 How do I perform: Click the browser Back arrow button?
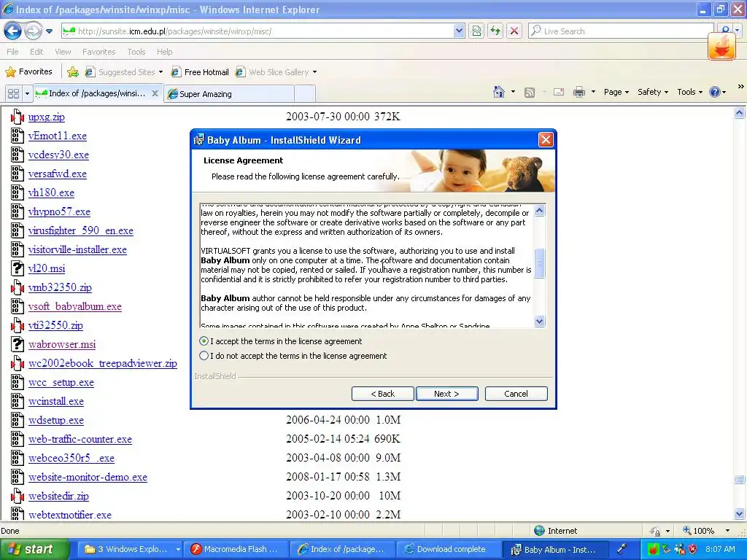click(x=13, y=31)
